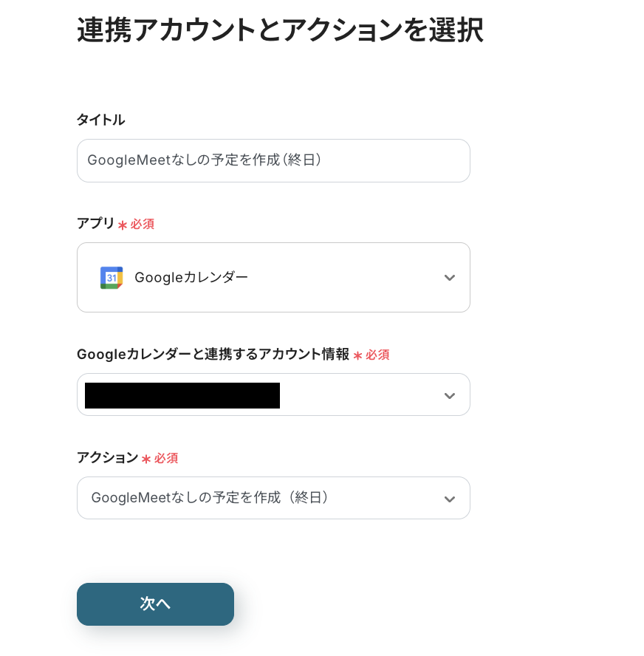Click the red asterisk beside アプリ

click(123, 225)
